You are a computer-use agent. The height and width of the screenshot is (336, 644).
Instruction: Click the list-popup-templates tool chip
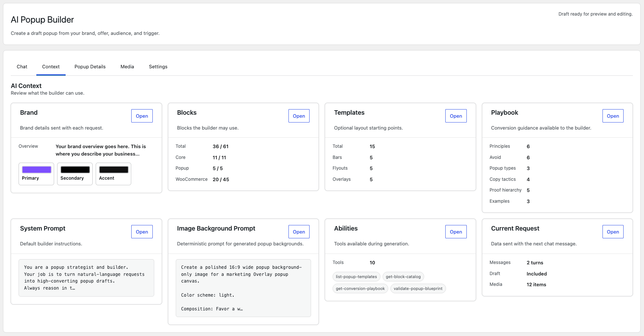click(356, 277)
